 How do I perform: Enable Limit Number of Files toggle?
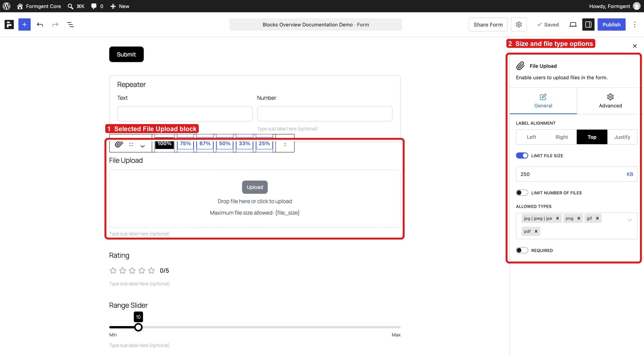[522, 193]
